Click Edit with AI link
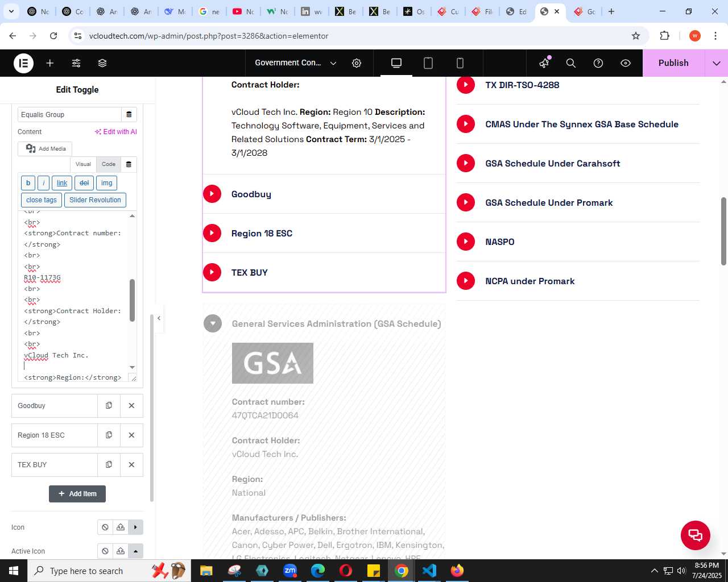 point(116,132)
